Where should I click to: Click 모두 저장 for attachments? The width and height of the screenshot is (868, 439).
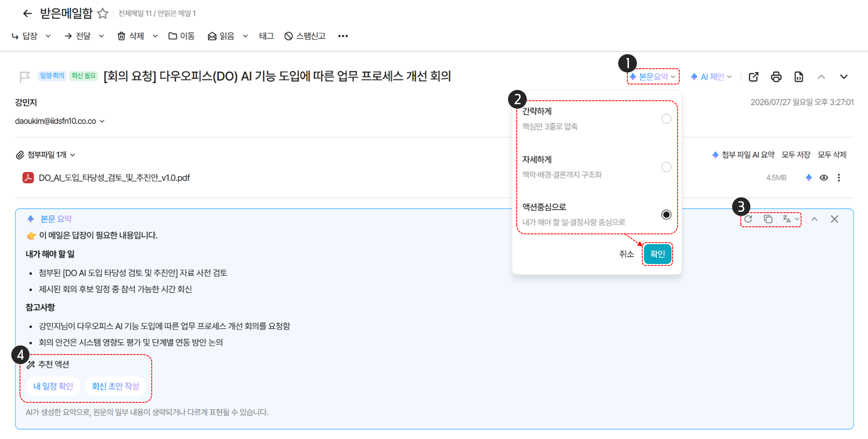(x=796, y=155)
